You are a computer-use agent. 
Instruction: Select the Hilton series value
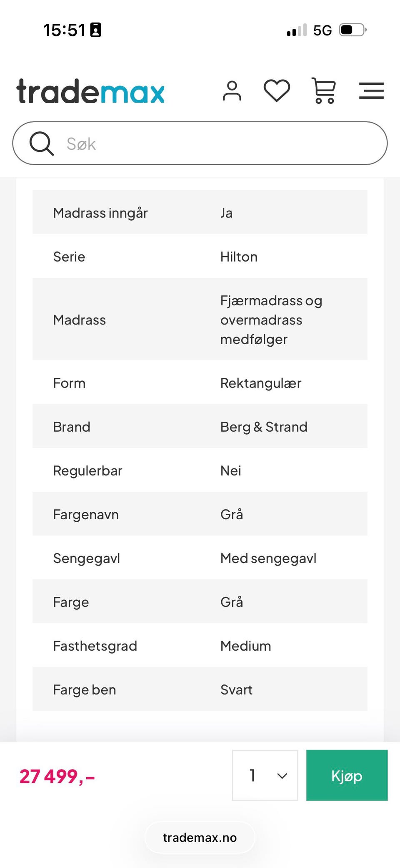[x=238, y=257]
